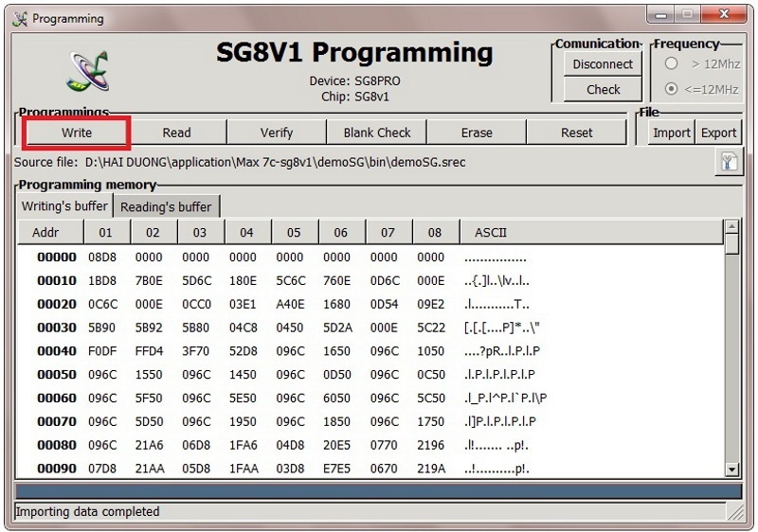Open the Reading's buffer tab
The image size is (758, 532).
(x=166, y=206)
